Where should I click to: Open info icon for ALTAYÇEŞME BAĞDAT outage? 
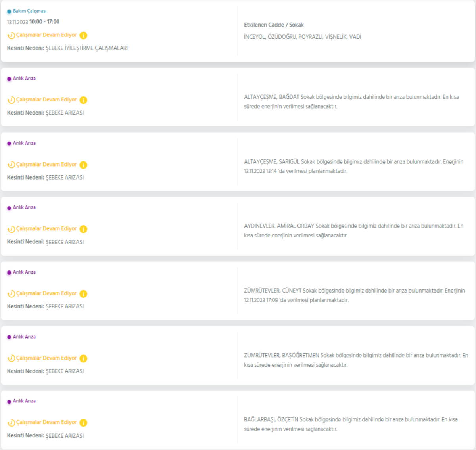click(83, 100)
